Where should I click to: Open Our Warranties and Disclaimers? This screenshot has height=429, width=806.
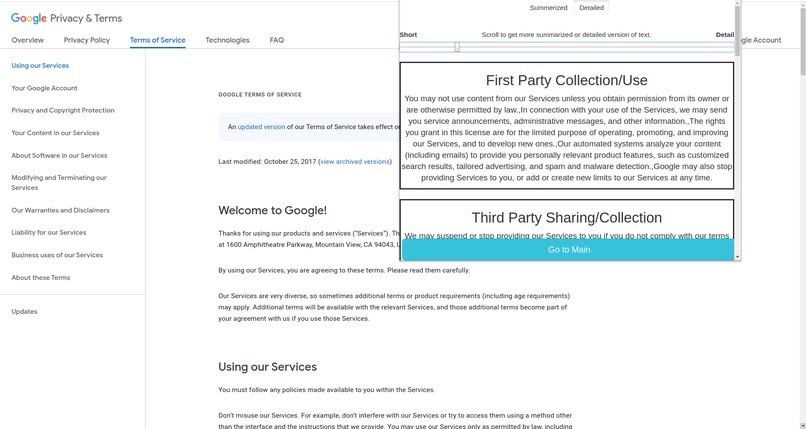[x=60, y=210]
